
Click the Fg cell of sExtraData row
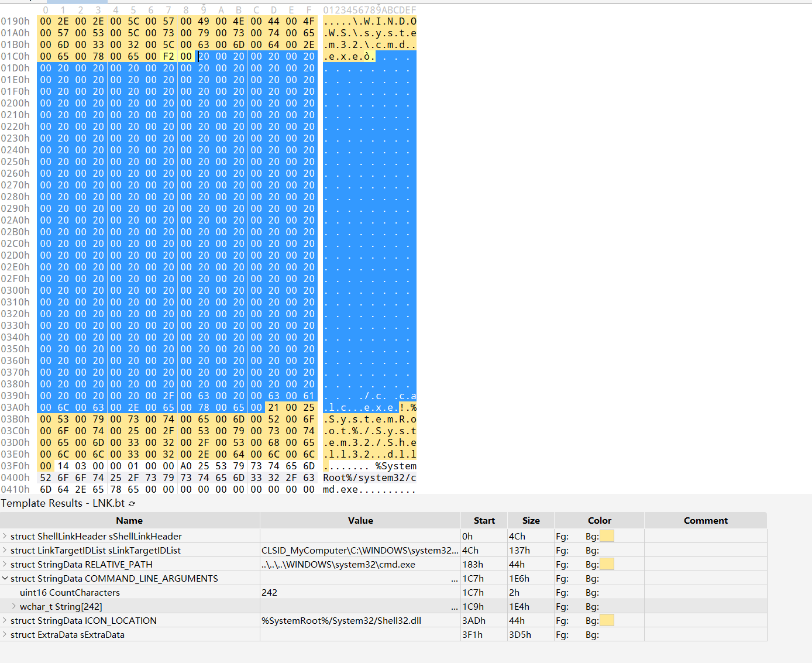click(562, 634)
